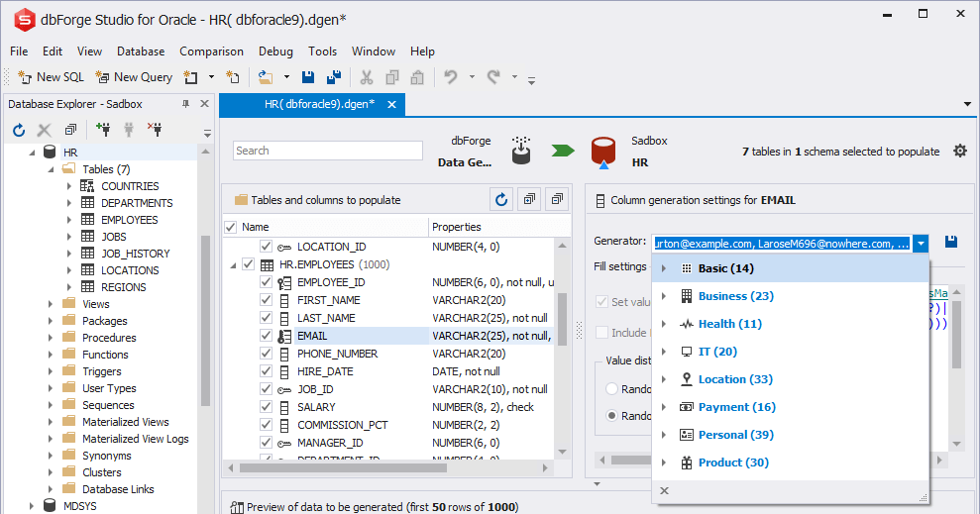
Task: Select the second, selected Random radio button
Action: 611,416
